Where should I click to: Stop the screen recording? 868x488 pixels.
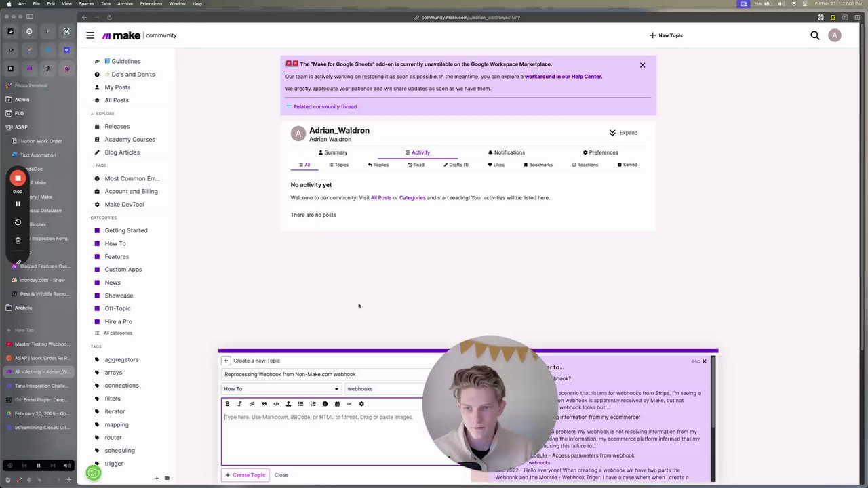[18, 178]
